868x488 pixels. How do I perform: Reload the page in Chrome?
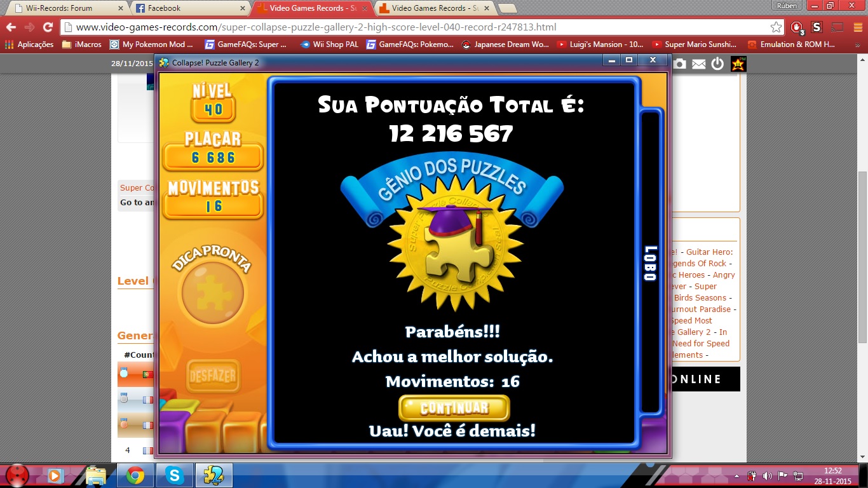coord(48,27)
